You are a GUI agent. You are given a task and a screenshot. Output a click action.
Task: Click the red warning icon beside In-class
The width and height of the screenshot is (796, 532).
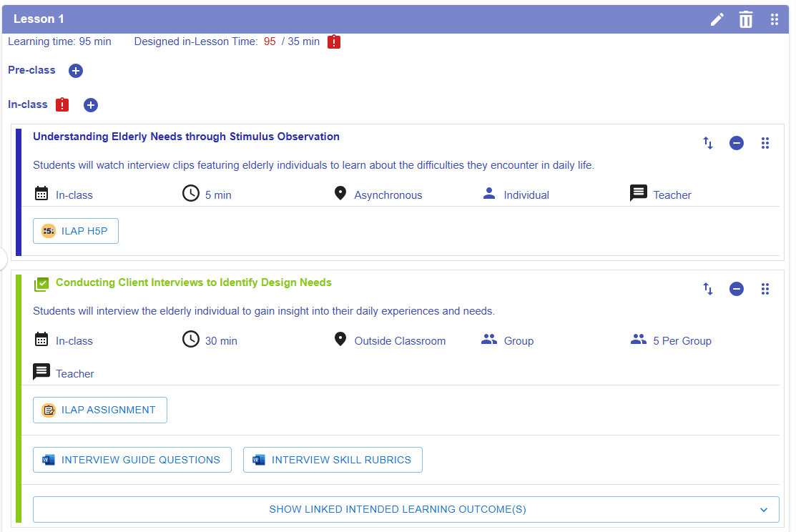pos(62,104)
